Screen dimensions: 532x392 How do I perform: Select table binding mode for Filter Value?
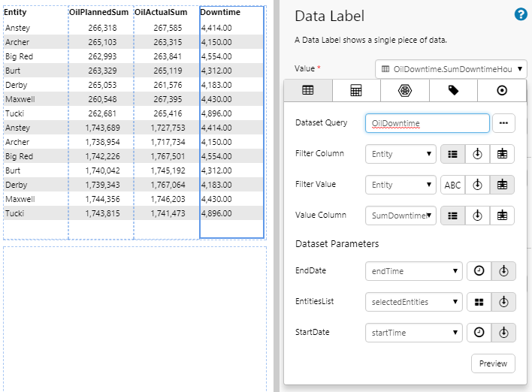pos(503,185)
